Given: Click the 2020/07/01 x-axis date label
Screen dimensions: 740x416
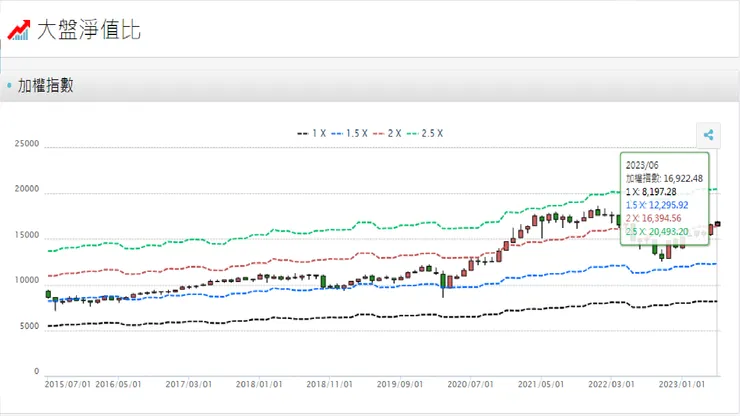Looking at the screenshot, I should 470,382.
